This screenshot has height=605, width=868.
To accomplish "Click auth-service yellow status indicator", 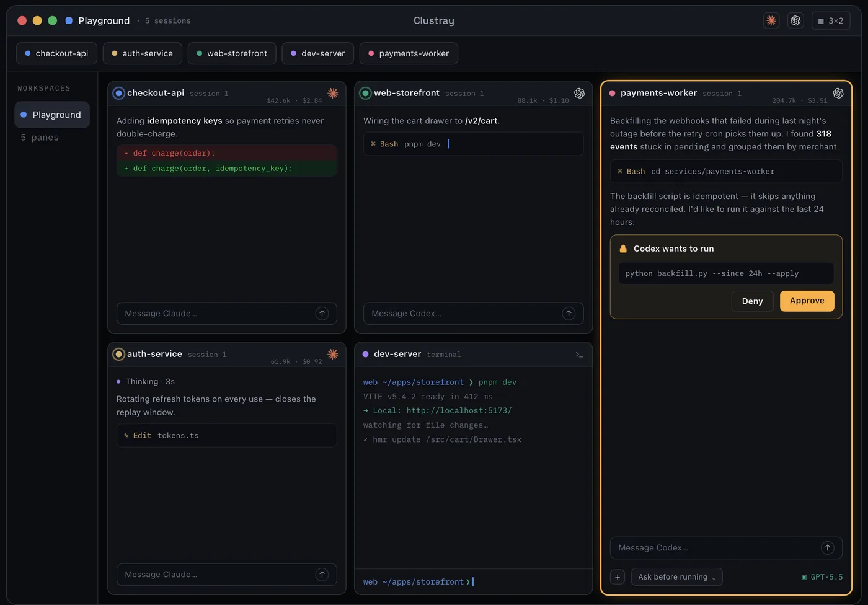I will click(118, 354).
